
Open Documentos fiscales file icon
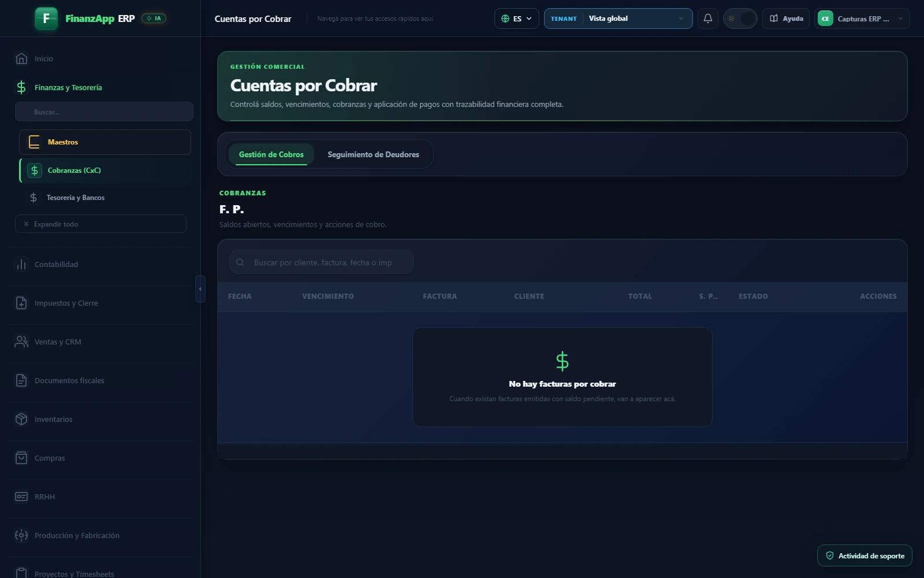click(x=21, y=380)
